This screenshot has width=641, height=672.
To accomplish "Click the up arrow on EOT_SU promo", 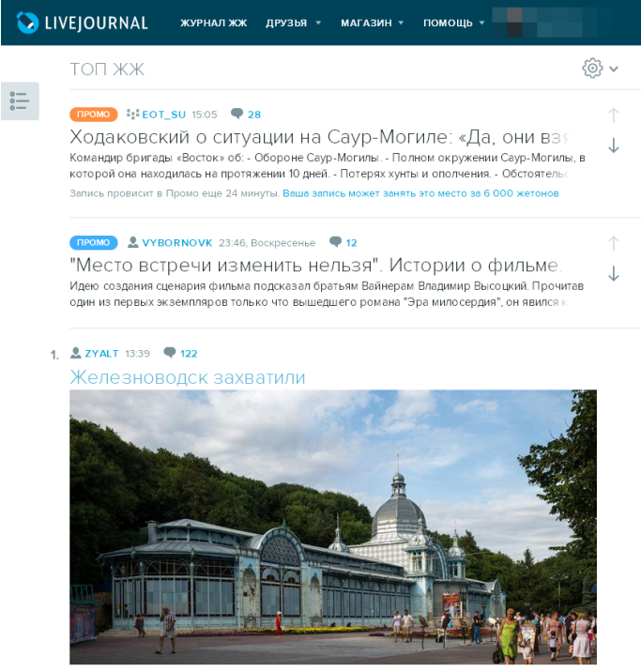I will pyautogui.click(x=613, y=115).
